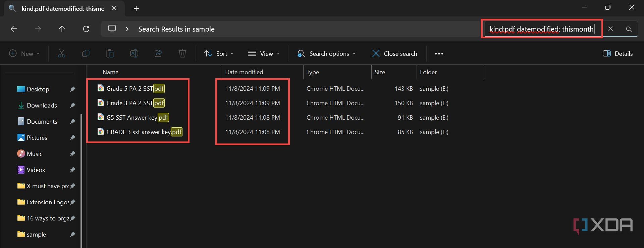Image resolution: width=644 pixels, height=248 pixels.
Task: Expand Search options dropdown
Action: 326,53
